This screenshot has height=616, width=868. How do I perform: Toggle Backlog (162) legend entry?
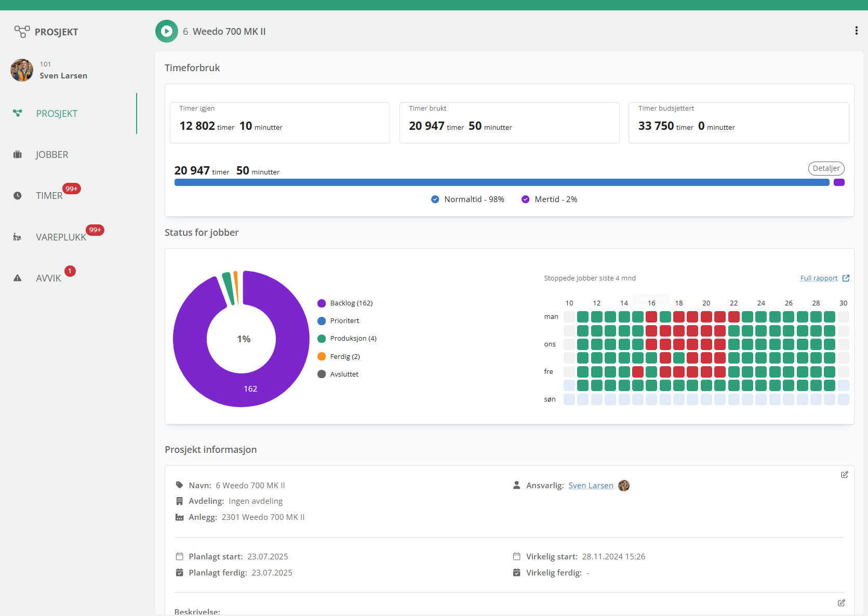coord(345,303)
